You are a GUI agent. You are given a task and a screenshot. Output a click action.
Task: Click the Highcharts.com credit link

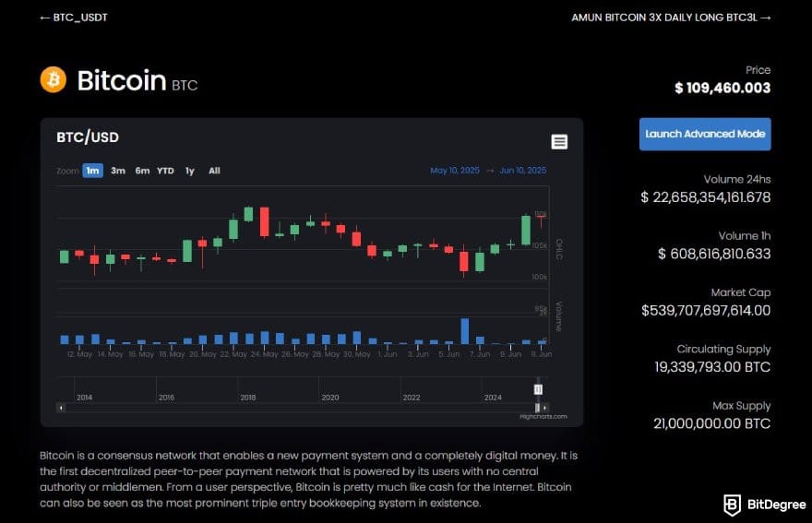point(543,416)
